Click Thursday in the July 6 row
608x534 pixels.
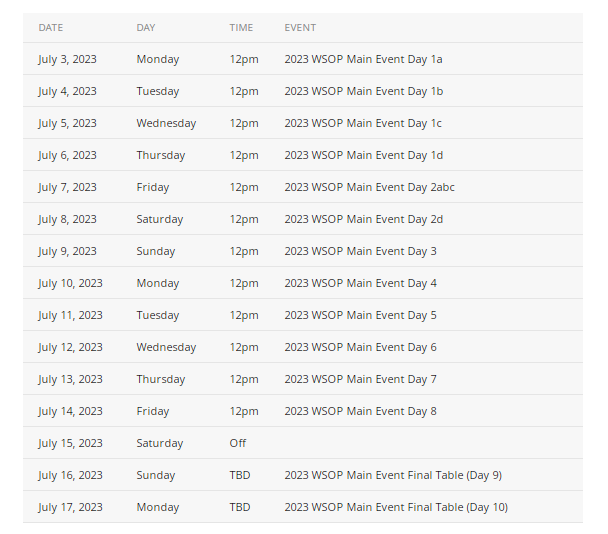[161, 155]
